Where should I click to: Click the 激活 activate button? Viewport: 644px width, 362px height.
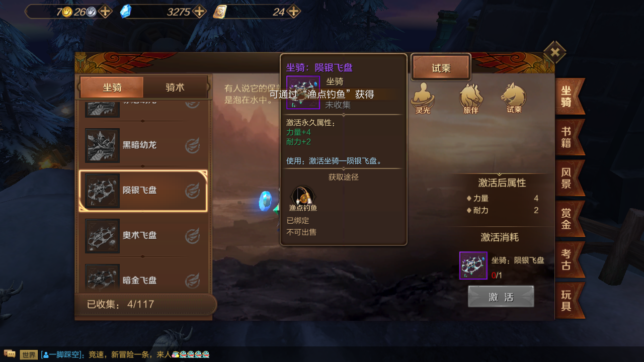tap(501, 297)
